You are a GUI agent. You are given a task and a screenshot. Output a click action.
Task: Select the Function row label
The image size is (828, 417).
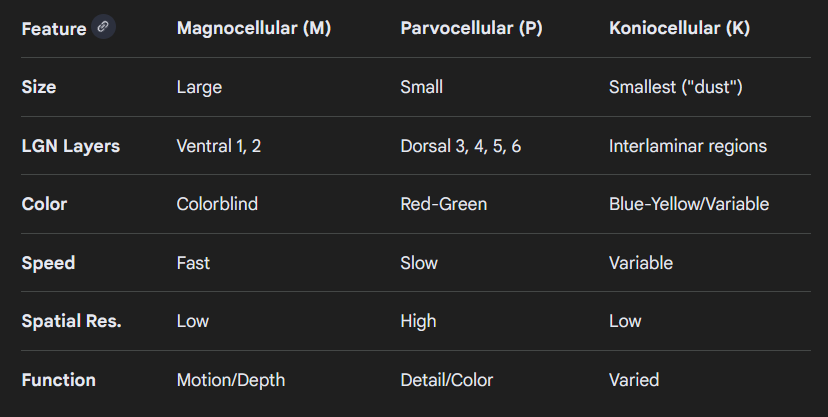click(59, 380)
